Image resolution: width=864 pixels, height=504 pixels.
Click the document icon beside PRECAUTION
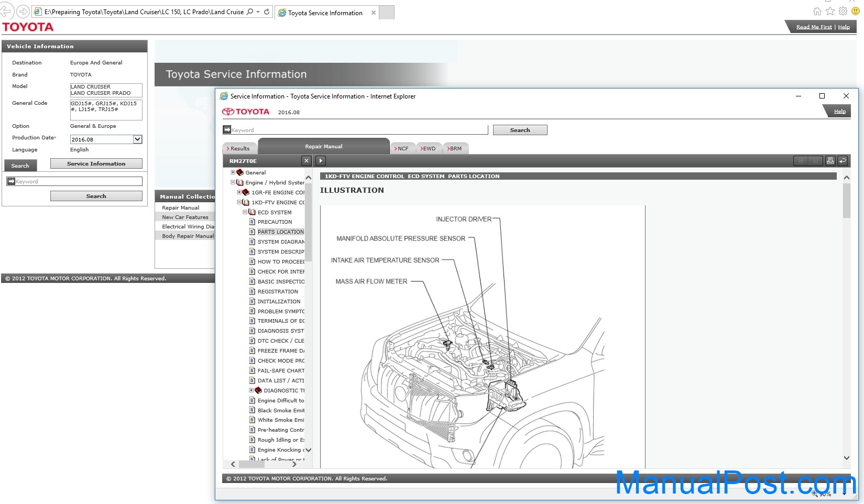(x=252, y=222)
